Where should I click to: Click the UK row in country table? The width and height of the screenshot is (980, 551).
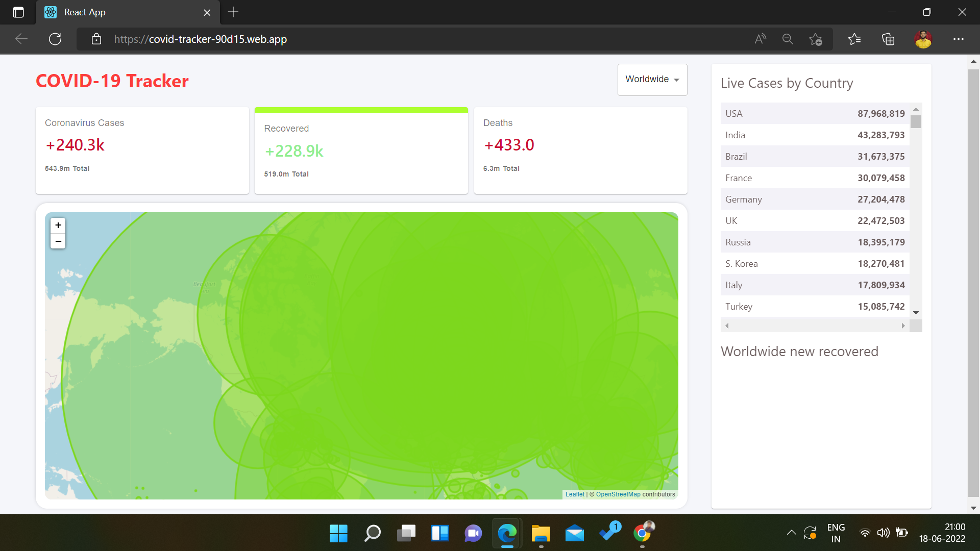(x=815, y=220)
